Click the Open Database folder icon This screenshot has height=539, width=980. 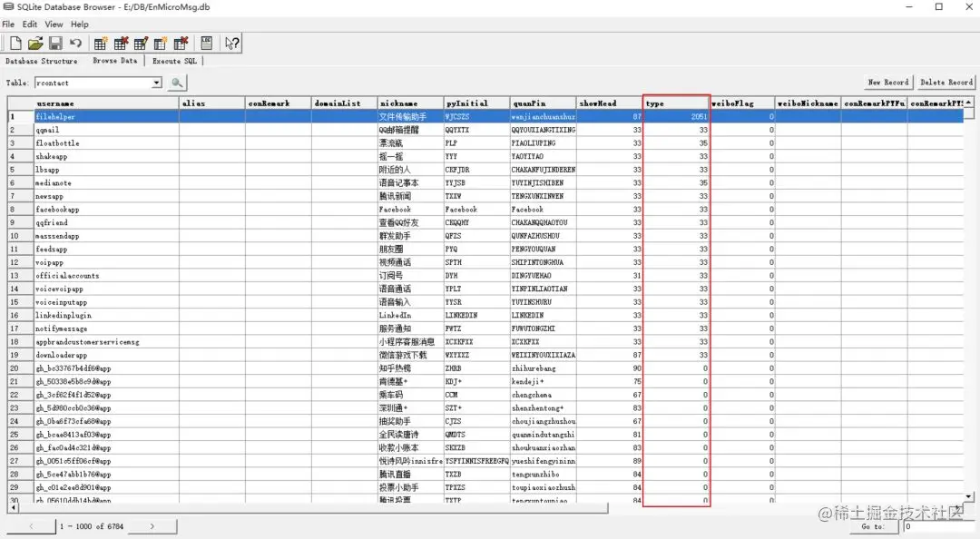(x=35, y=44)
